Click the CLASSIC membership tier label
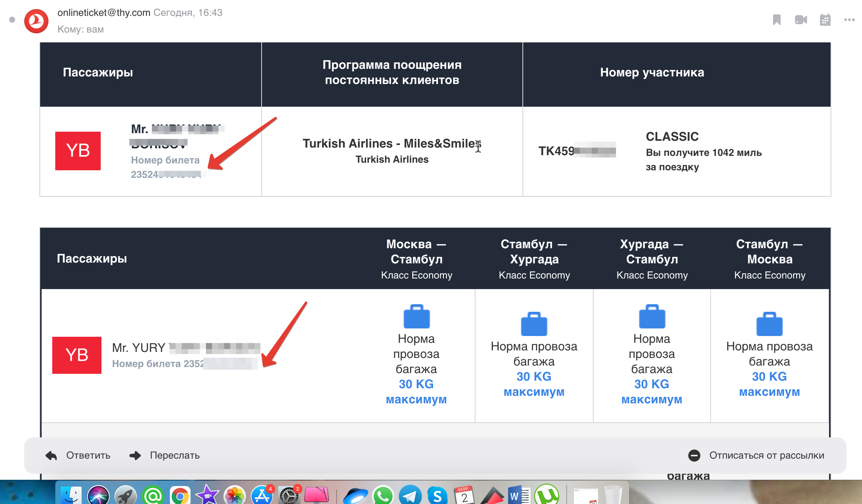Screen dimensions: 862x504 tap(672, 137)
